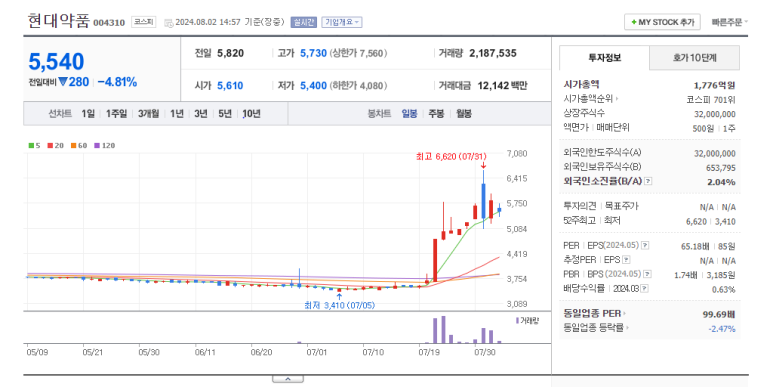Select 3년 line chart period
773x387 pixels.
[x=201, y=114]
